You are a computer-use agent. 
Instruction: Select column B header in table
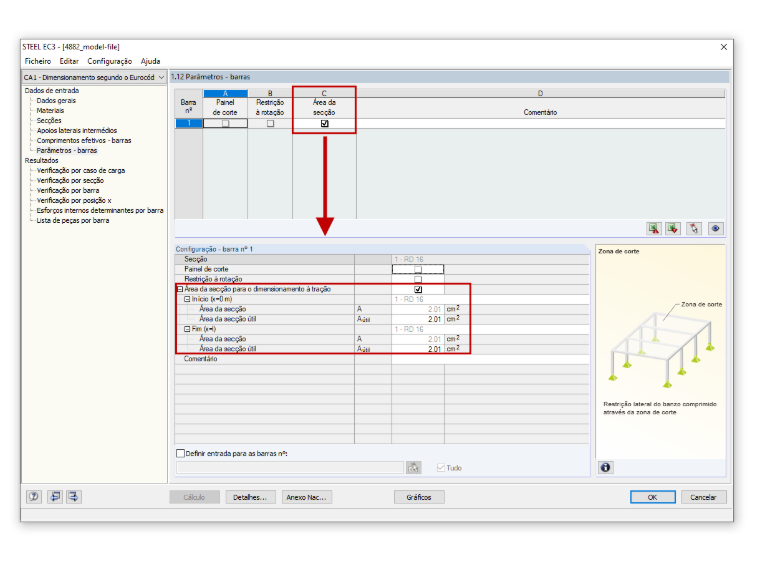pyautogui.click(x=270, y=93)
